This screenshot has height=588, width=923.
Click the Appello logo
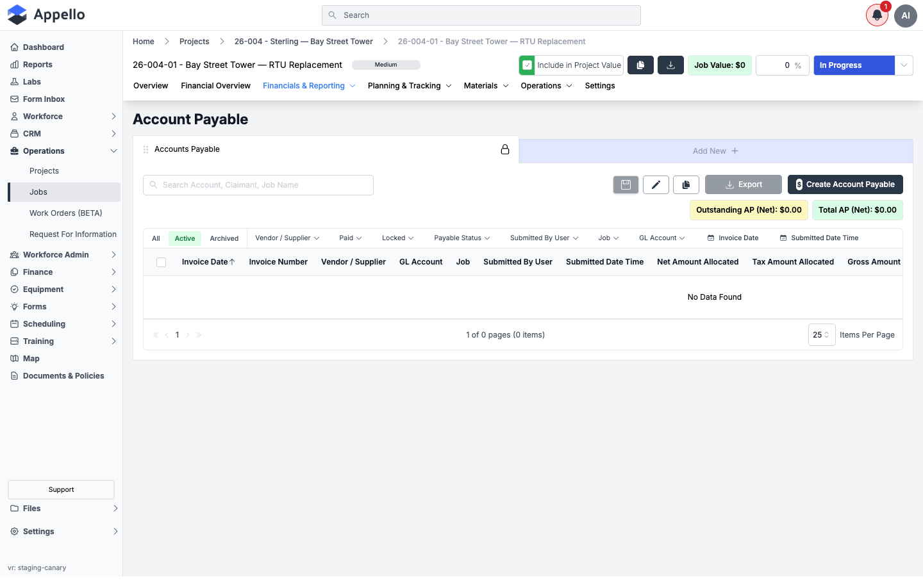coord(46,15)
